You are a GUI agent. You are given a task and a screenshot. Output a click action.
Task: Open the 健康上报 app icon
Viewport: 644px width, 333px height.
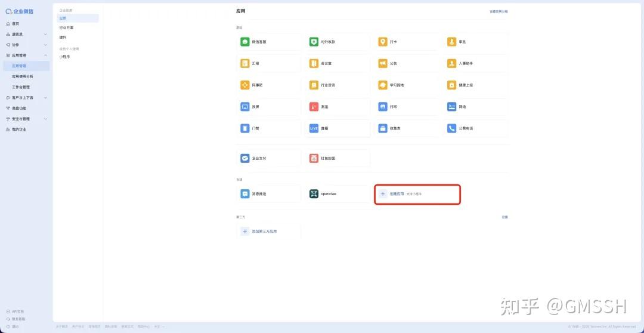(x=452, y=85)
